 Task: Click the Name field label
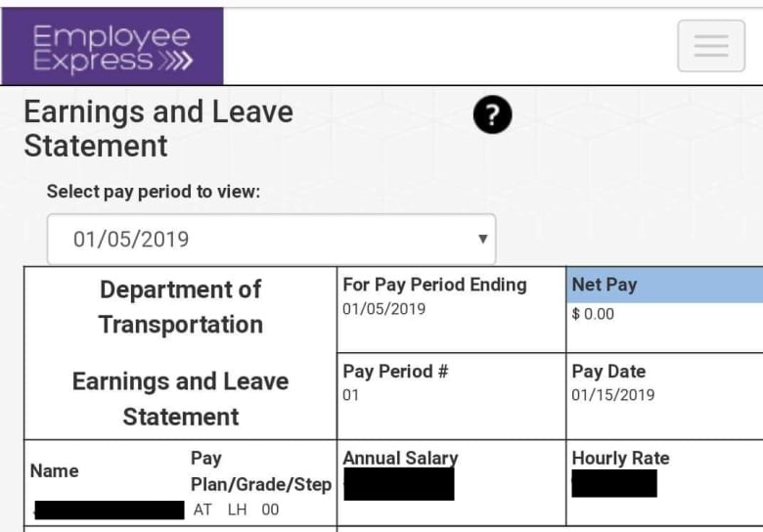(x=54, y=471)
